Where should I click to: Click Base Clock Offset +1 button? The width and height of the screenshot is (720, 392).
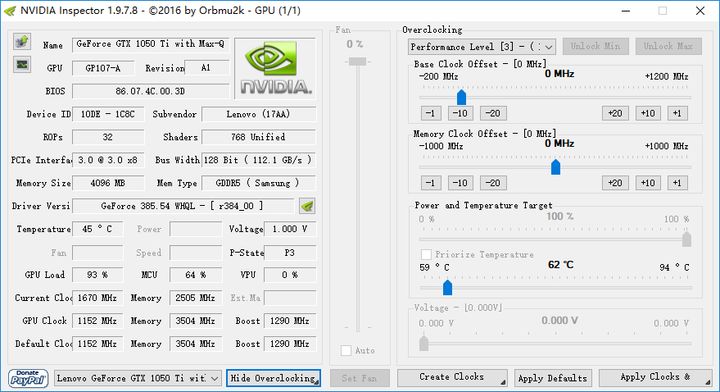(677, 113)
